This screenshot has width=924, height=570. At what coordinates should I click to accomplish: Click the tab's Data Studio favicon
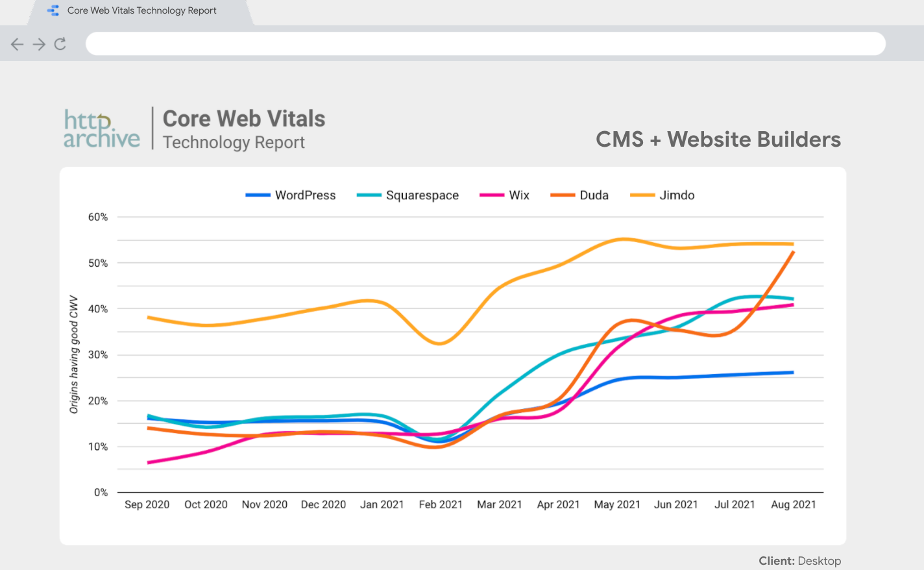click(x=53, y=10)
